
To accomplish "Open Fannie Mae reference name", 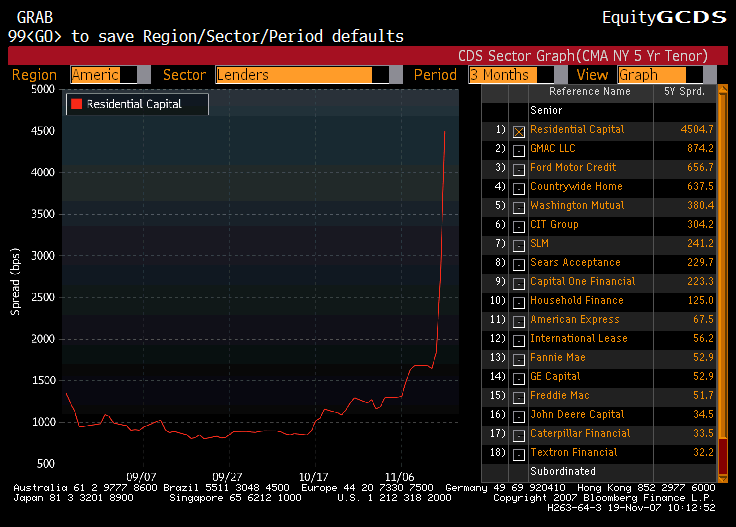I will point(558,358).
